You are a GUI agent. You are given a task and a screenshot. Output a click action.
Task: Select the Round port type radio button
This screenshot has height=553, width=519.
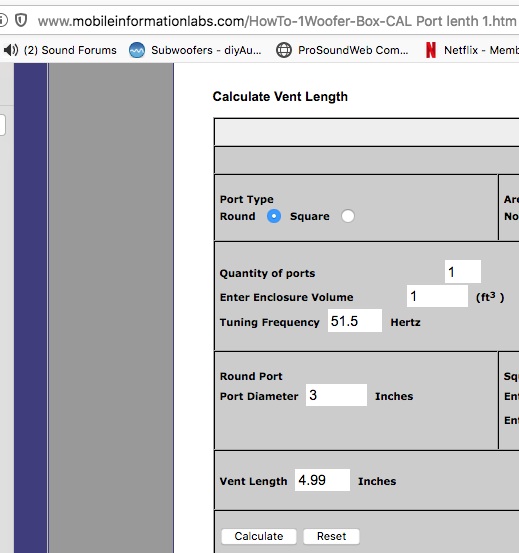tap(274, 216)
